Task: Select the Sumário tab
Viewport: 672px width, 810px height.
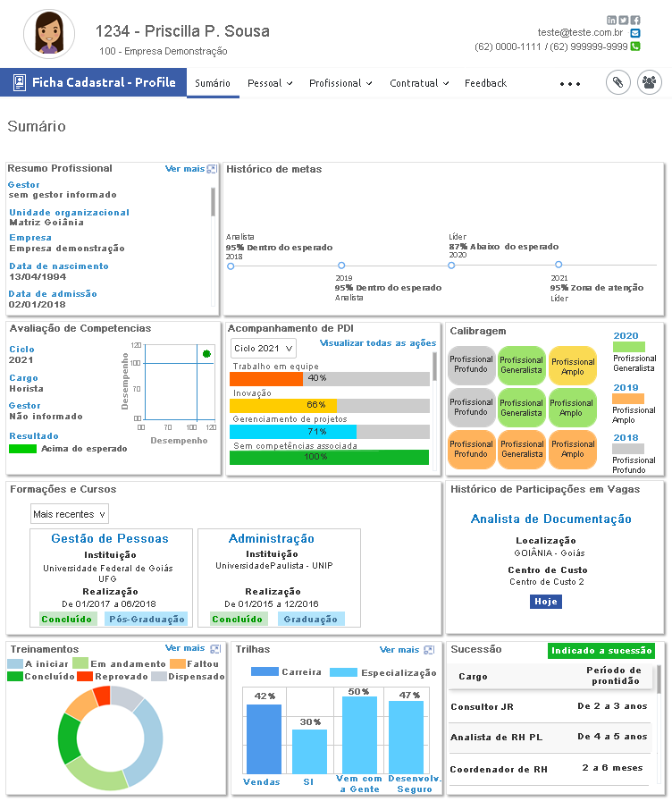Action: 213,83
